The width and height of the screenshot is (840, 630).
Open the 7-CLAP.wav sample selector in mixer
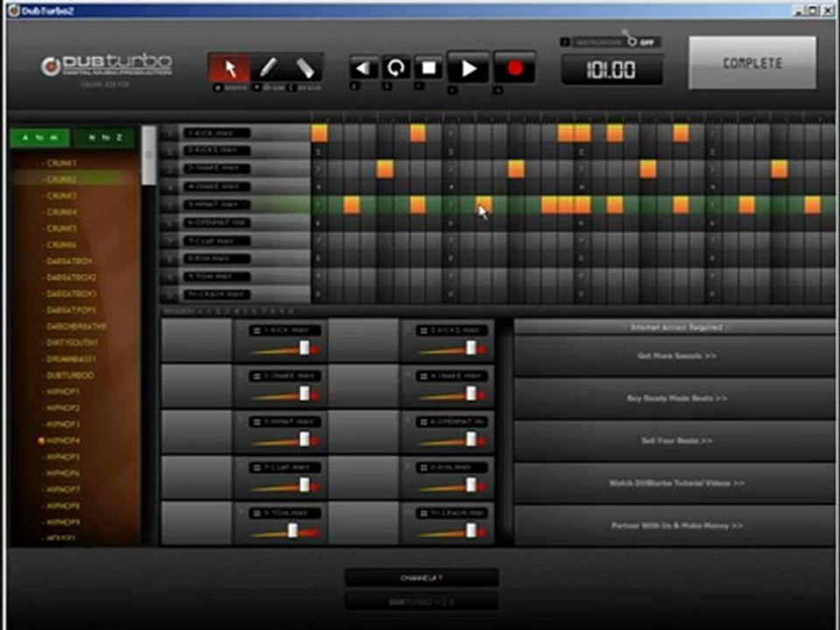coord(285,467)
